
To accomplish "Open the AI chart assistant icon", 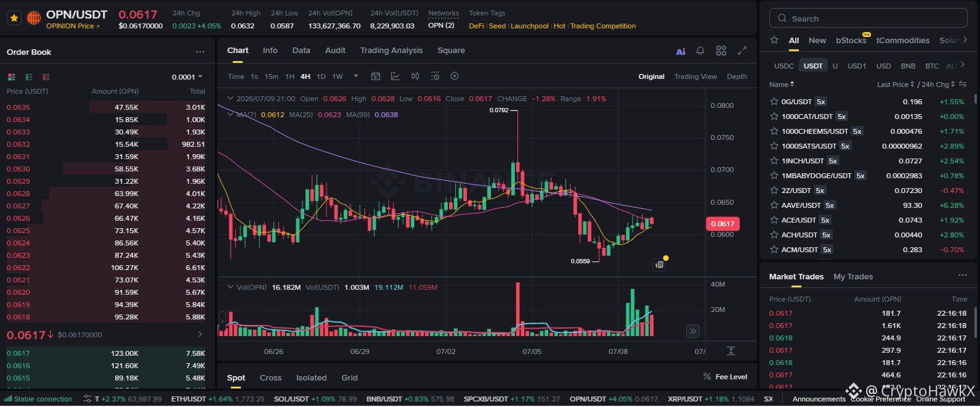I will [x=681, y=51].
